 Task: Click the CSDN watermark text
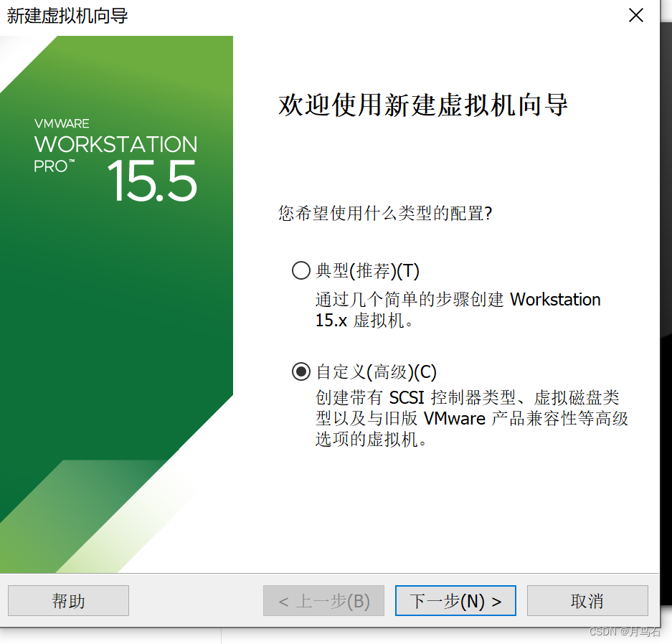coord(625,631)
